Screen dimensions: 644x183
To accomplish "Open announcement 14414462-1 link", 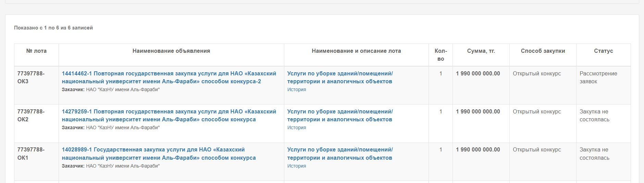I will pyautogui.click(x=169, y=77).
